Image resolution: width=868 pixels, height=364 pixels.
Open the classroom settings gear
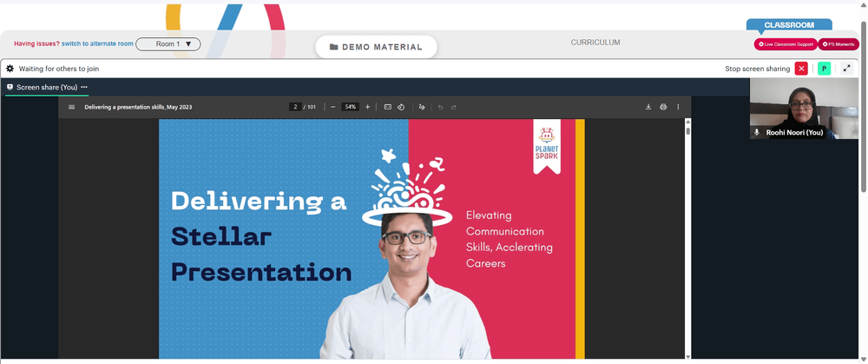click(10, 69)
